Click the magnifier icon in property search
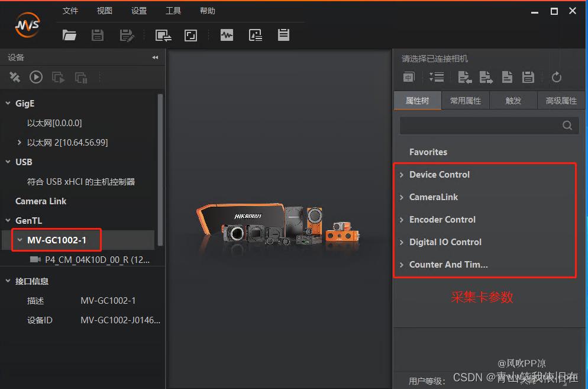The height and width of the screenshot is (389, 588). (567, 126)
